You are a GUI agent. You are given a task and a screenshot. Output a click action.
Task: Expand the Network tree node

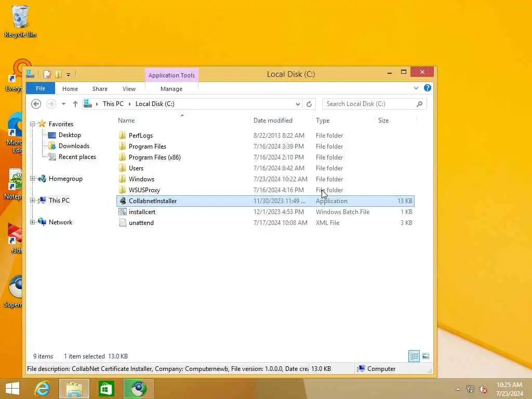(33, 222)
